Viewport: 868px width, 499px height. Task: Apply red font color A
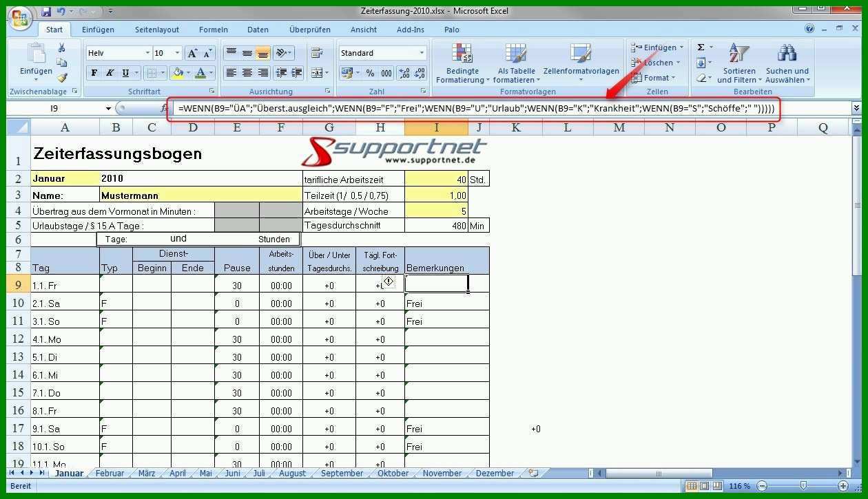[x=200, y=73]
